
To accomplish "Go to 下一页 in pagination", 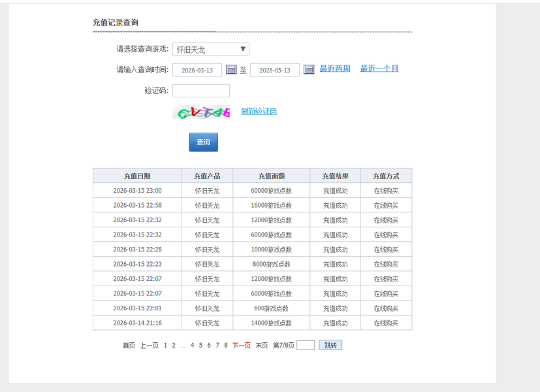I will (242, 346).
